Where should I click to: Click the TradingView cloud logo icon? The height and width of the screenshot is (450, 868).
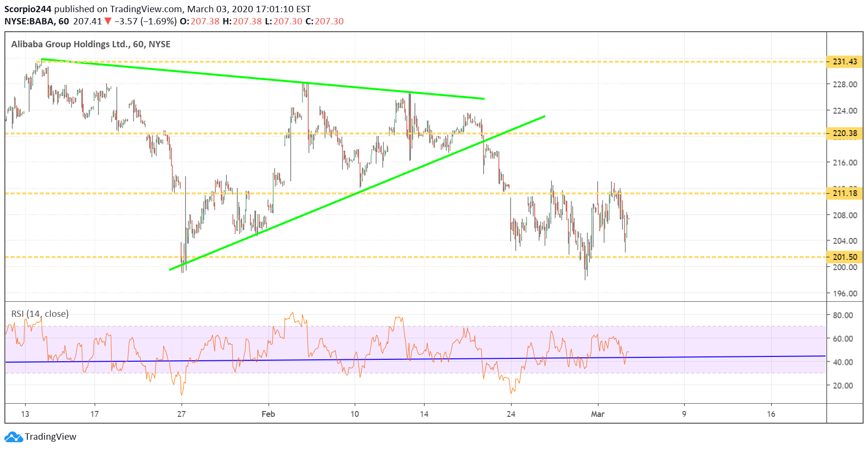pyautogui.click(x=13, y=437)
